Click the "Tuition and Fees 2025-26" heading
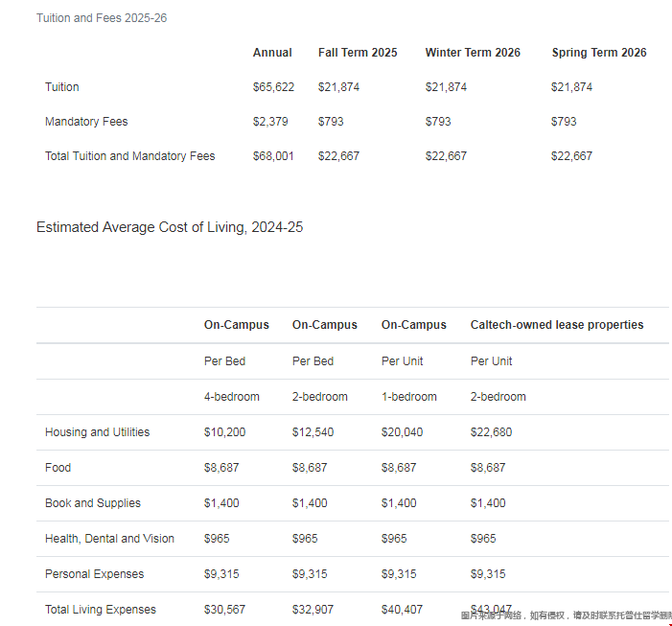 pyautogui.click(x=102, y=18)
